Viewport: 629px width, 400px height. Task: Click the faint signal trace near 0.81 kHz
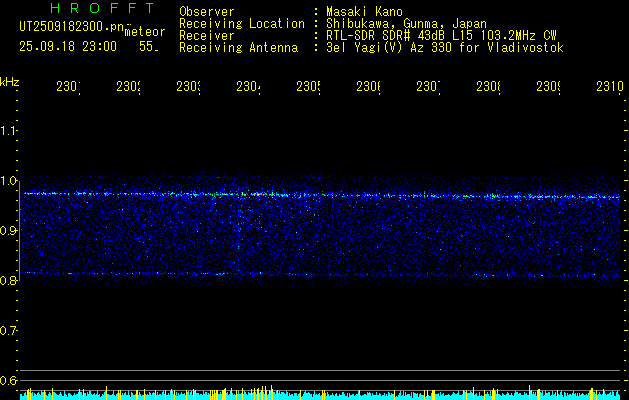coord(320,274)
